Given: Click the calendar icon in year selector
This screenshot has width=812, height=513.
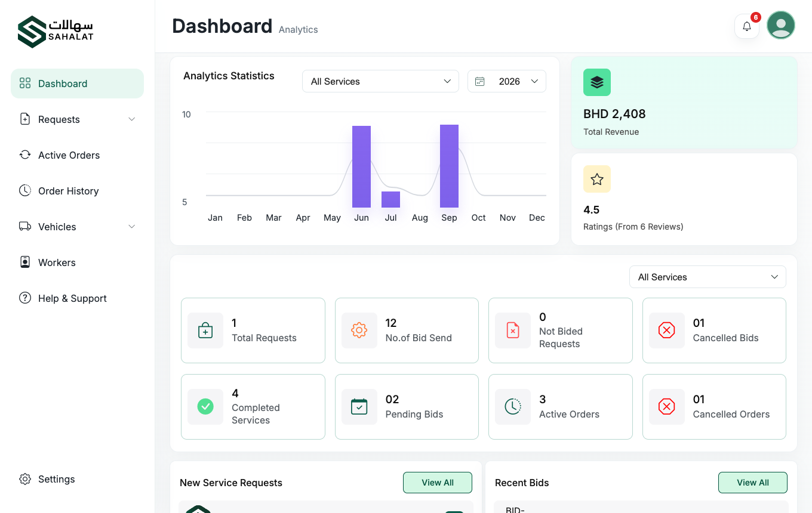Looking at the screenshot, I should (480, 82).
